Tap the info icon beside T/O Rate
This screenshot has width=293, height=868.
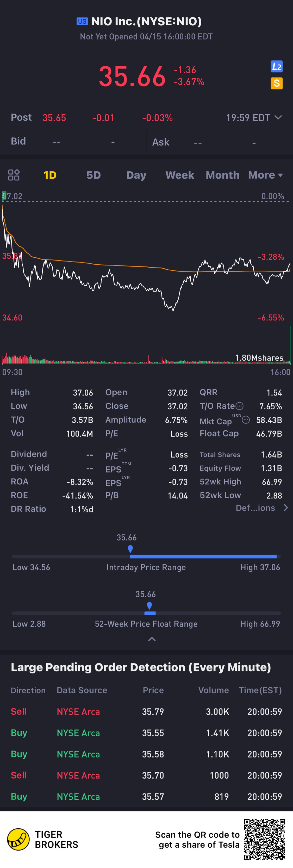point(239,406)
